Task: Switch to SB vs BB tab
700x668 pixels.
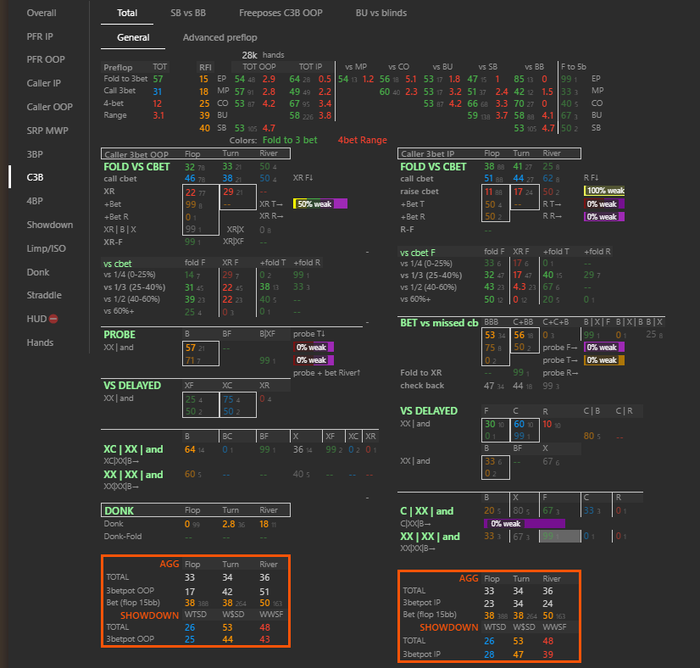Action: 188,13
